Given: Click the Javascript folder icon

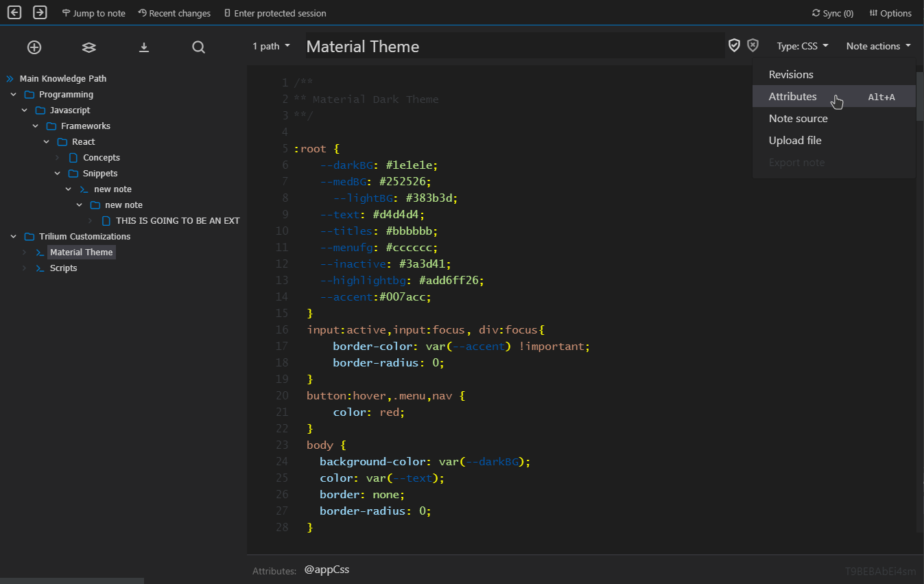Looking at the screenshot, I should point(40,110).
